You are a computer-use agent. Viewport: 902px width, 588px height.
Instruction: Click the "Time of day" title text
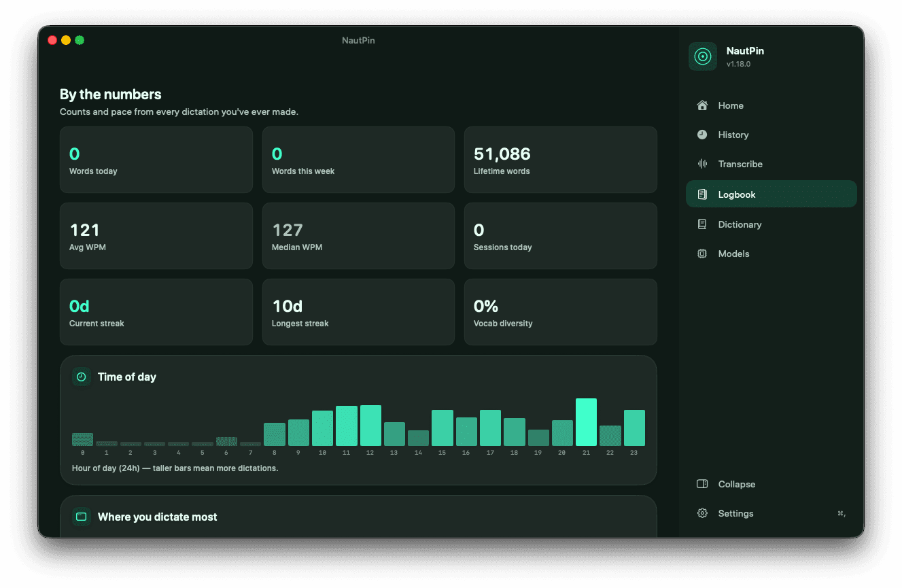pyautogui.click(x=127, y=377)
